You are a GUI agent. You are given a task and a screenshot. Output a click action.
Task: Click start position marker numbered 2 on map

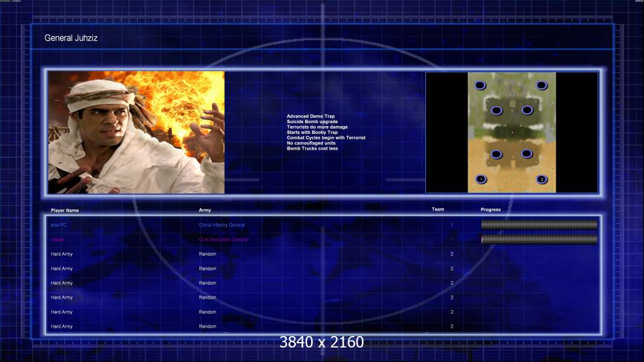[x=542, y=179]
